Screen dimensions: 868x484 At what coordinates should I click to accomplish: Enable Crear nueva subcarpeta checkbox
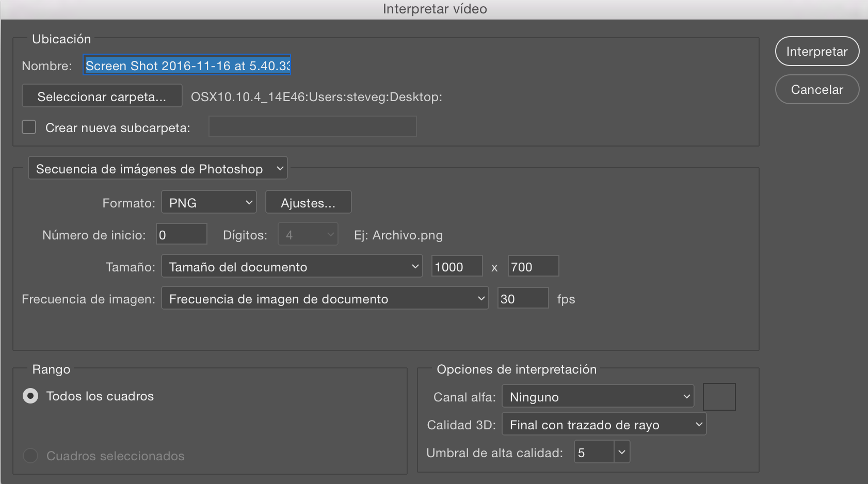tap(29, 127)
